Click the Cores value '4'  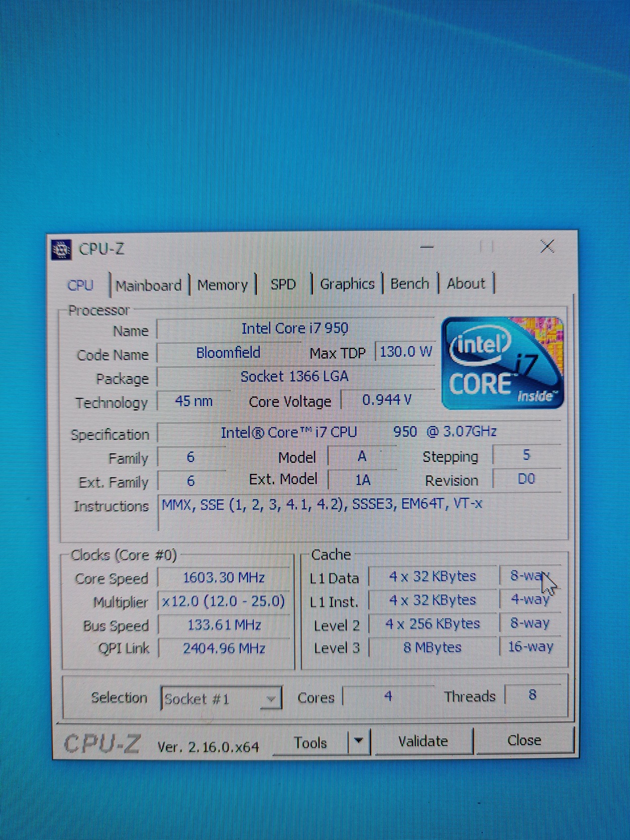(388, 696)
